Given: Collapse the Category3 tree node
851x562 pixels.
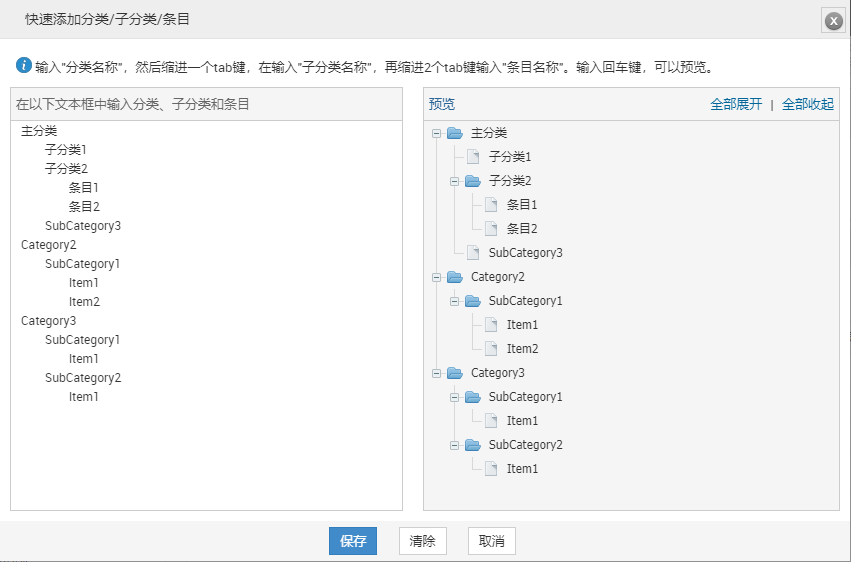Looking at the screenshot, I should click(x=435, y=373).
